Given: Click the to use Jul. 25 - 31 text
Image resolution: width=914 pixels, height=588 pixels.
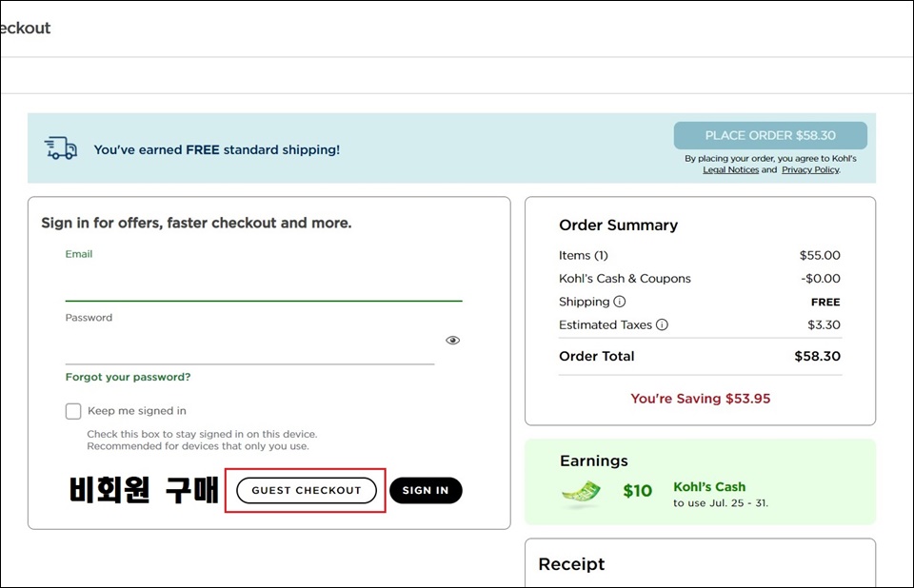Looking at the screenshot, I should pos(721,503).
